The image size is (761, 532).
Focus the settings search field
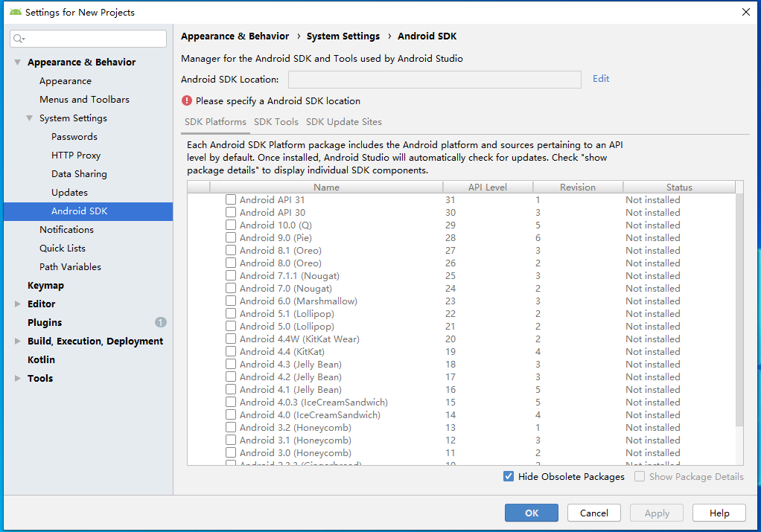coord(89,39)
